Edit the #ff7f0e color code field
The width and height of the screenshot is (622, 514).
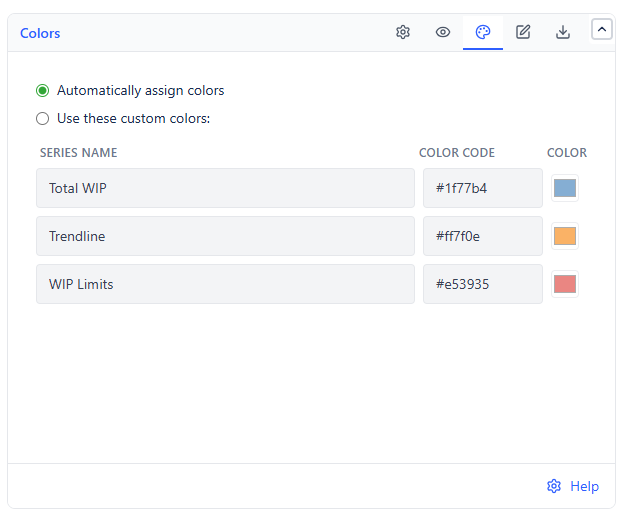pos(483,236)
